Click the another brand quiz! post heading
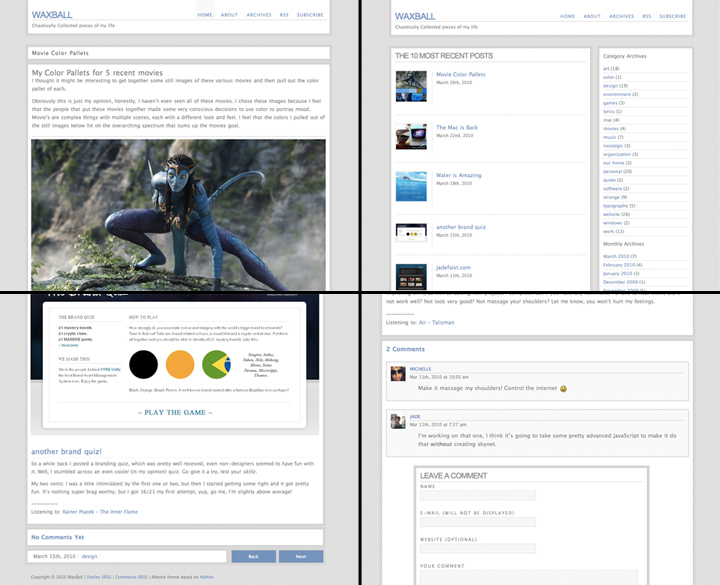 (67, 451)
